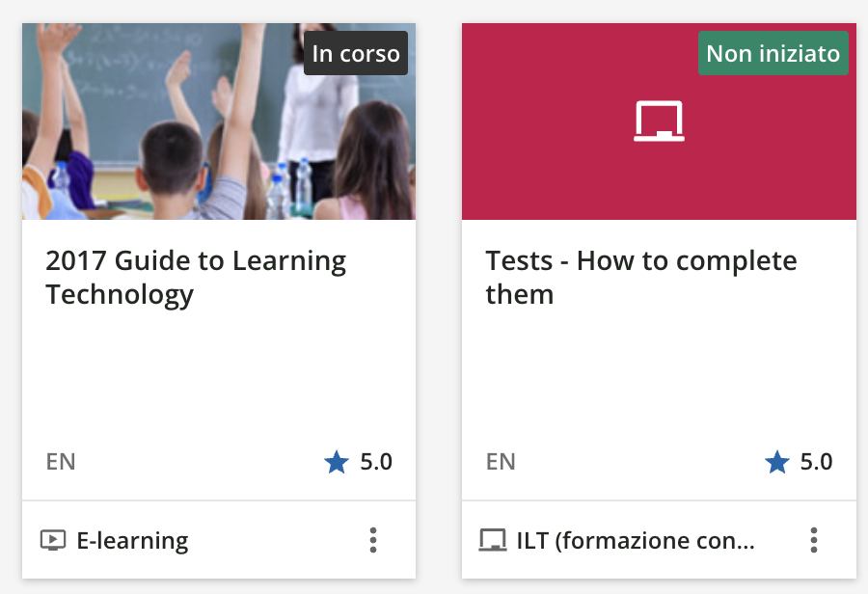Click the white blackboard icon on red banner

(x=659, y=121)
